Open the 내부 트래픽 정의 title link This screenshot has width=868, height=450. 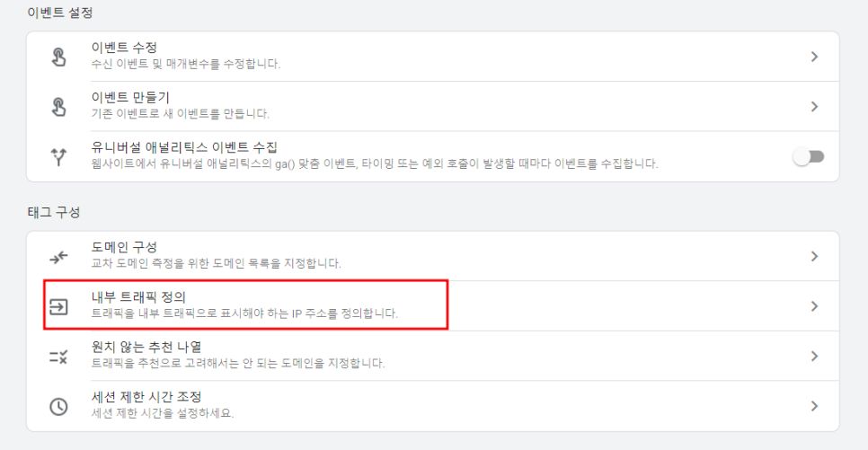point(138,297)
